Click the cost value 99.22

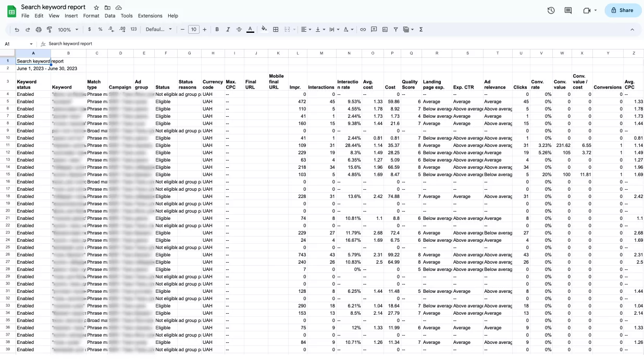391,255
